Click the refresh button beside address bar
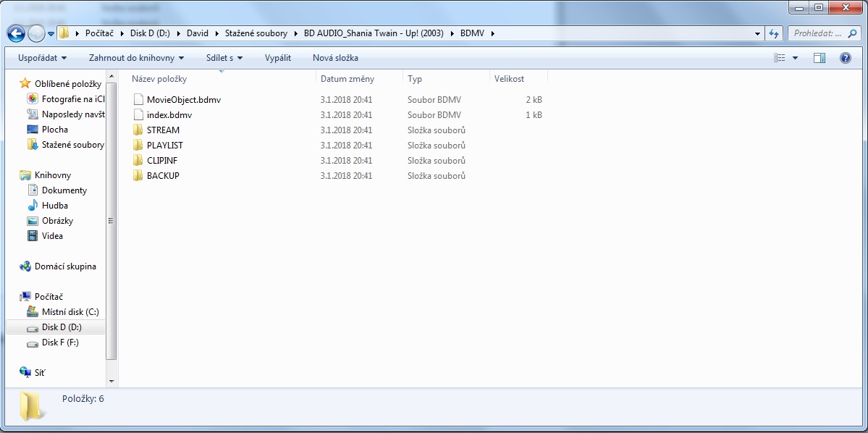The image size is (868, 433). [x=774, y=33]
